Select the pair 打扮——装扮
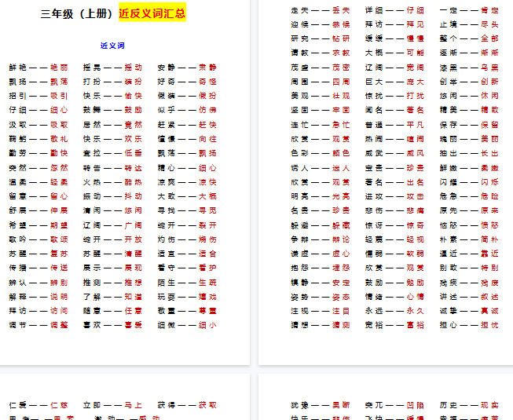The height and width of the screenshot is (420, 513). (x=112, y=82)
